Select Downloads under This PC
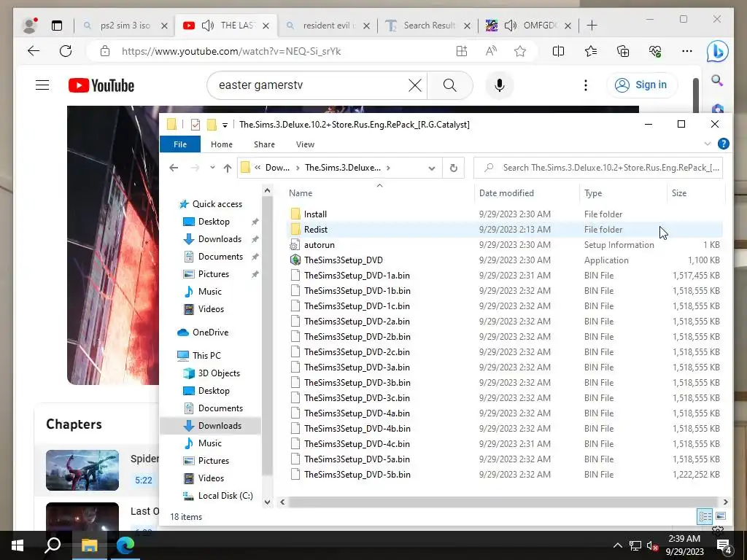Screen dimensions: 747x560 point(219,426)
